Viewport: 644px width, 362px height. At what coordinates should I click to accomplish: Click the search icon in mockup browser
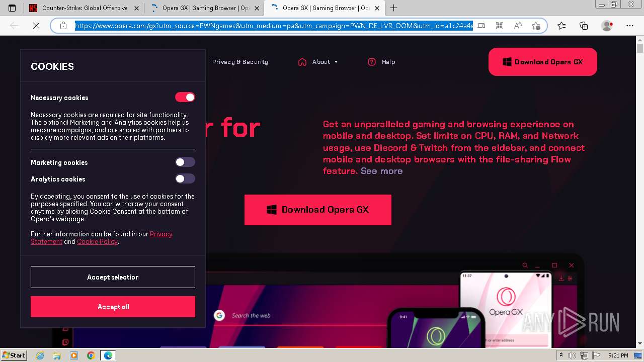coord(525,265)
